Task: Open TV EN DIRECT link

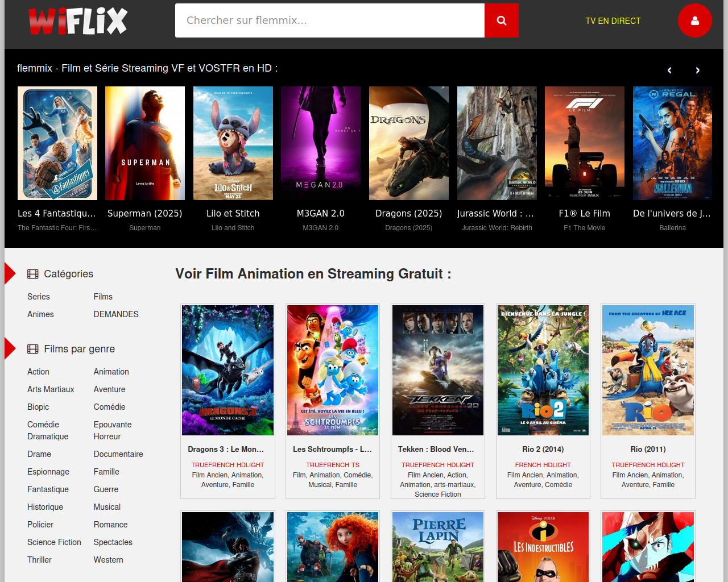Action: point(613,21)
